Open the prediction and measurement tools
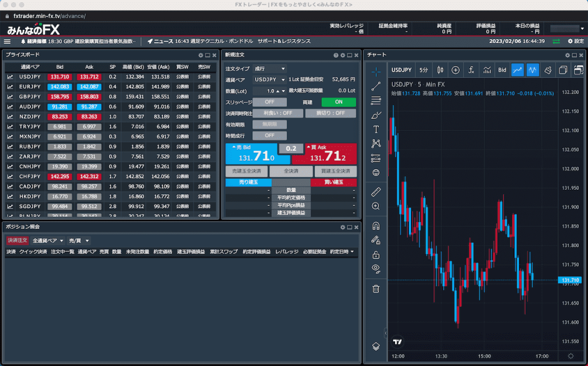The height and width of the screenshot is (366, 588). coord(376,158)
